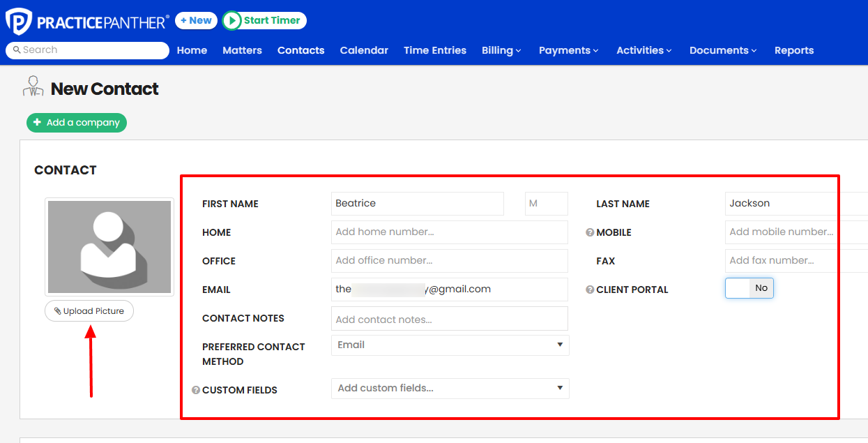Click the placeholder contact photo thumbnail
The width and height of the screenshot is (868, 443).
[x=109, y=246]
